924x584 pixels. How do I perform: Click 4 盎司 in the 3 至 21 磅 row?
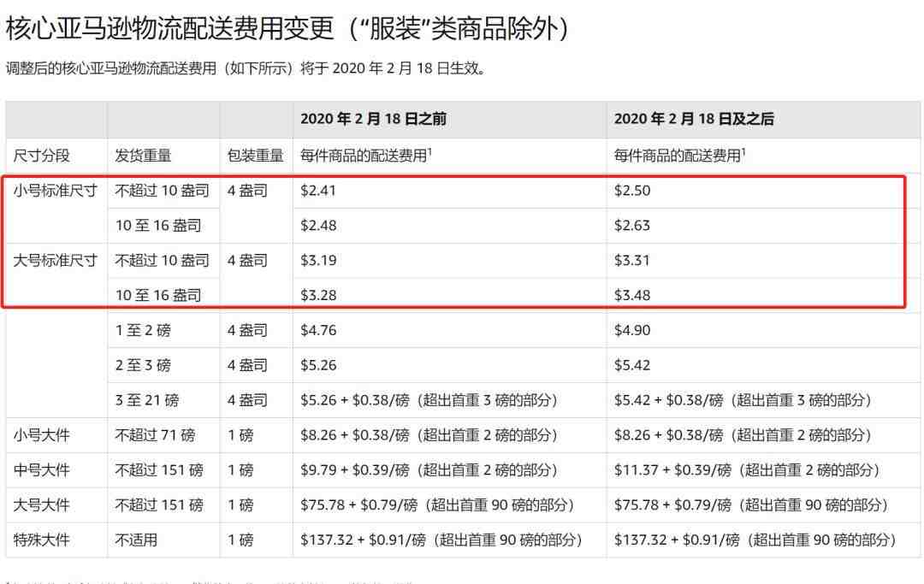pyautogui.click(x=247, y=400)
